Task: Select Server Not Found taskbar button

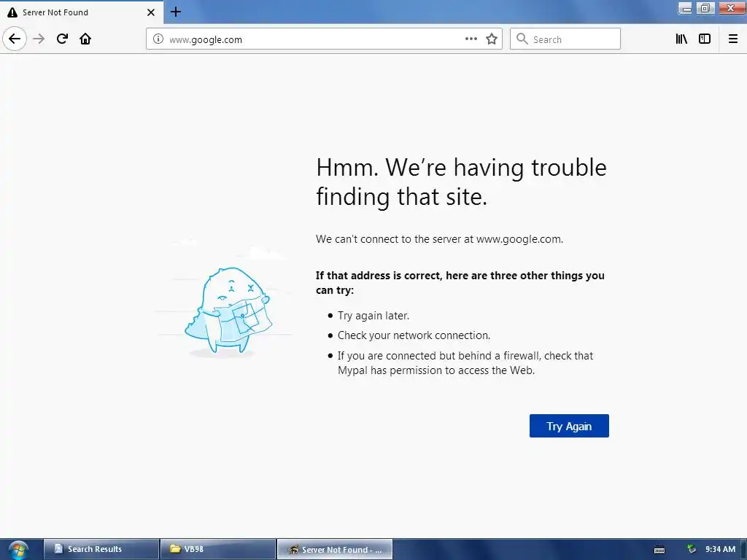Action: [x=335, y=549]
